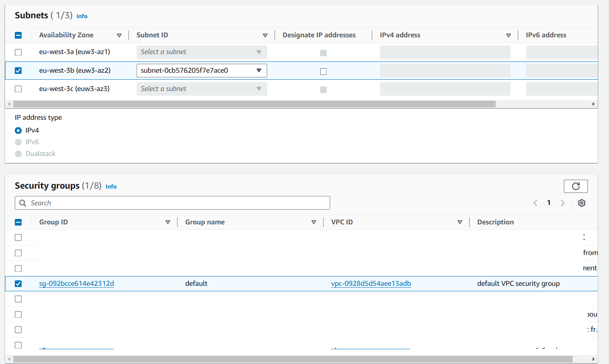Image resolution: width=609 pixels, height=364 pixels.
Task: Check the eu-west-3a subnet row
Action: tap(18, 52)
